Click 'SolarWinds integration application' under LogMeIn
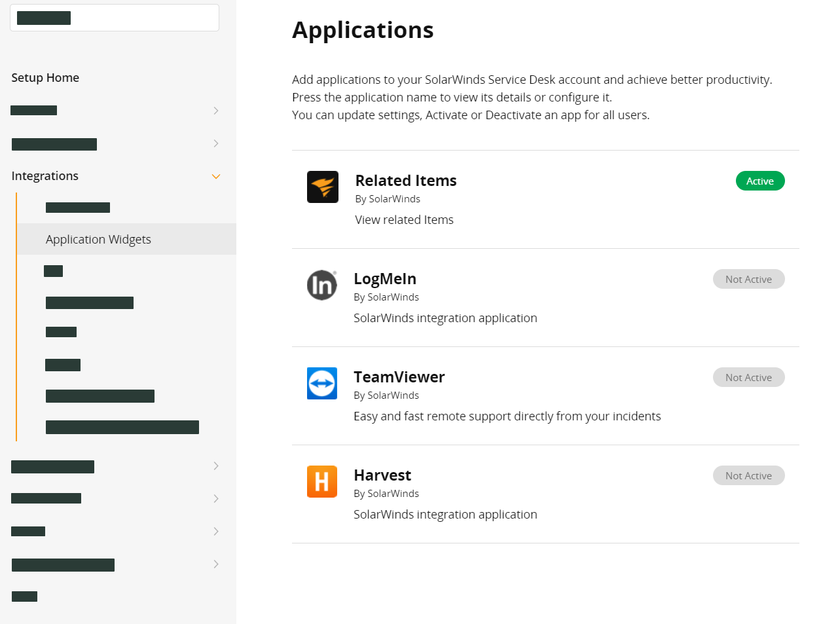 pos(445,318)
